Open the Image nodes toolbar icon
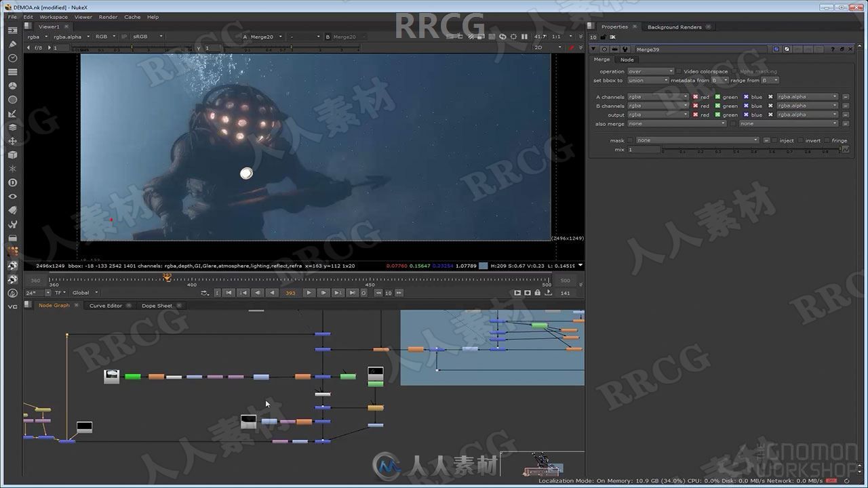The width and height of the screenshot is (868, 488). click(12, 30)
